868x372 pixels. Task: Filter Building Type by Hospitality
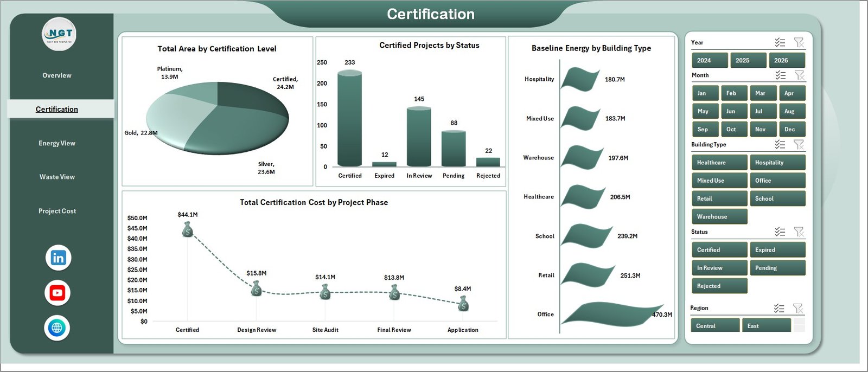[777, 162]
